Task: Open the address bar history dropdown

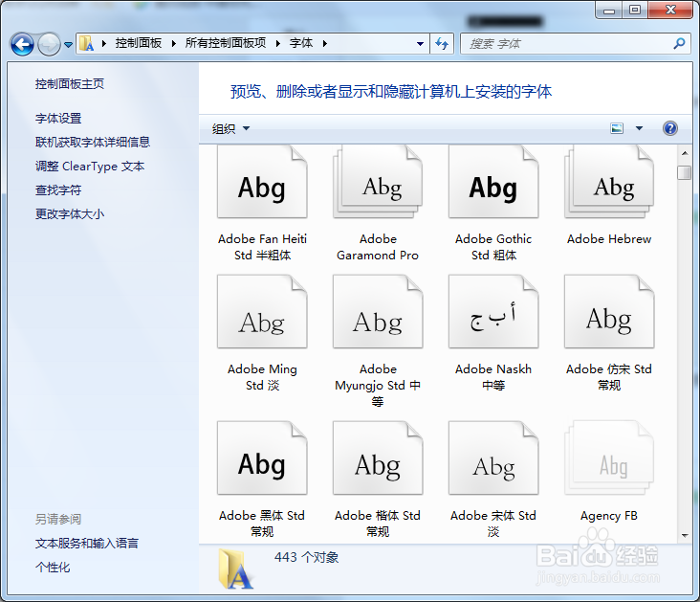Action: pyautogui.click(x=420, y=44)
